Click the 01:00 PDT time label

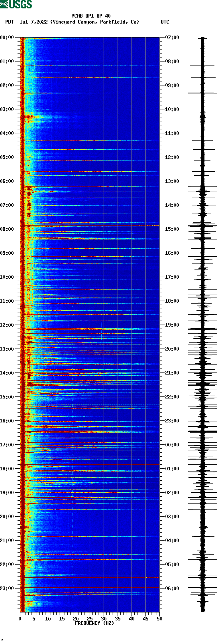pyautogui.click(x=7, y=61)
